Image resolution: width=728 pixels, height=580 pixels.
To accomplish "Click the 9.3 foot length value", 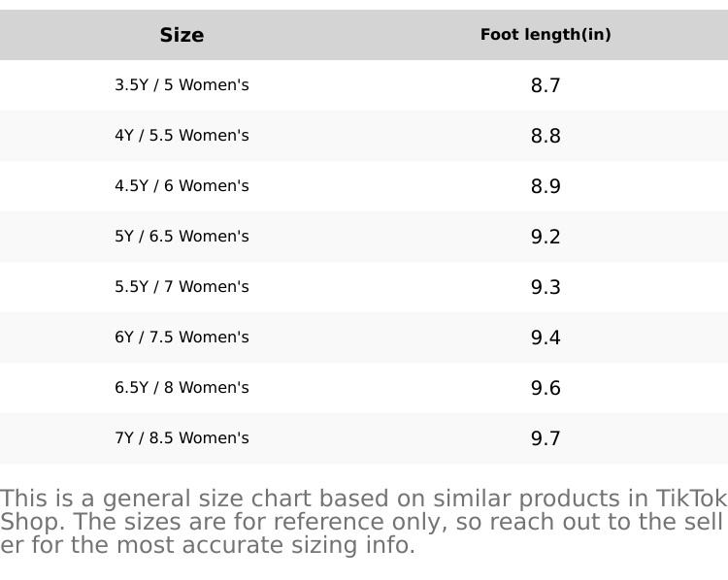I will (546, 287).
